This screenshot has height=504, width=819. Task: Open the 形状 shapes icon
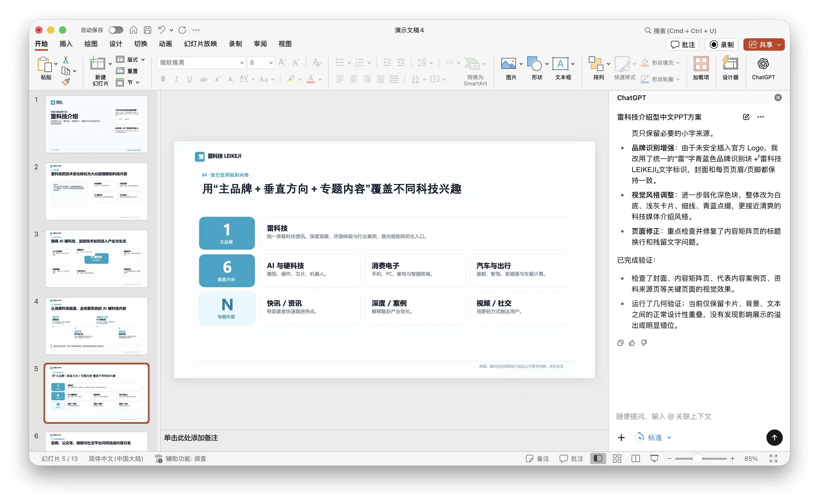click(x=534, y=64)
